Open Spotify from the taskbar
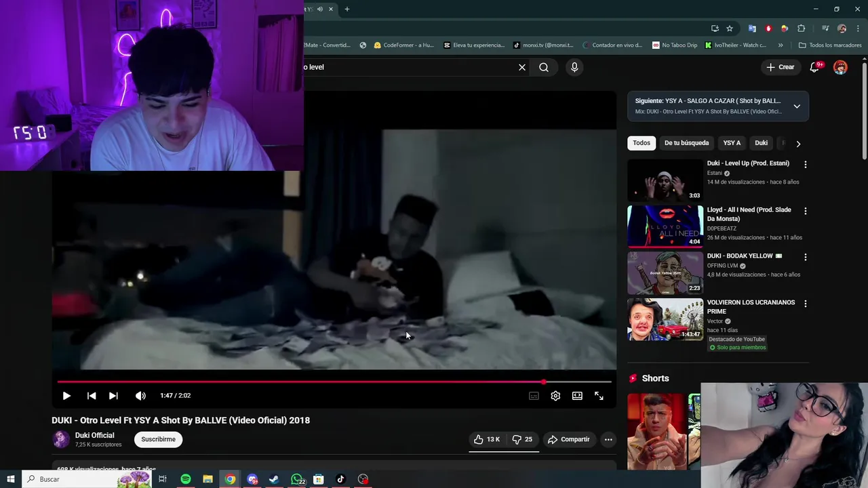Screen dimensions: 868x488 click(x=186, y=479)
